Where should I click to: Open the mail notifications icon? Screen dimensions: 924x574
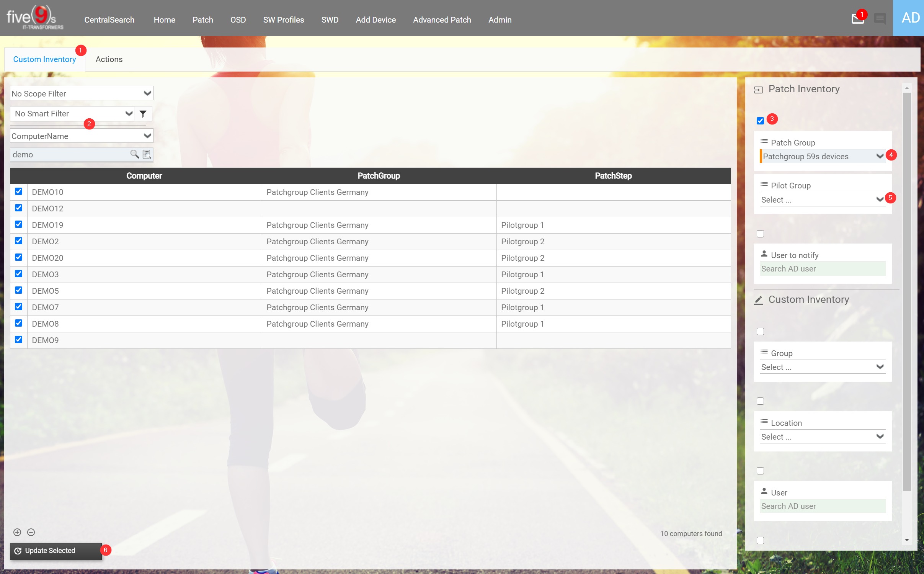857,18
